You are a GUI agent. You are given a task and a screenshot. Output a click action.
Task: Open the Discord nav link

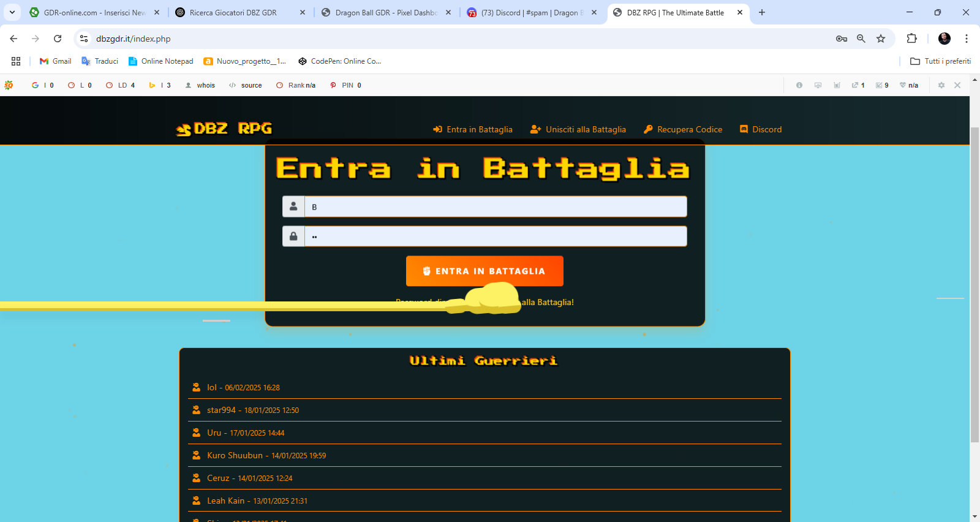click(761, 129)
